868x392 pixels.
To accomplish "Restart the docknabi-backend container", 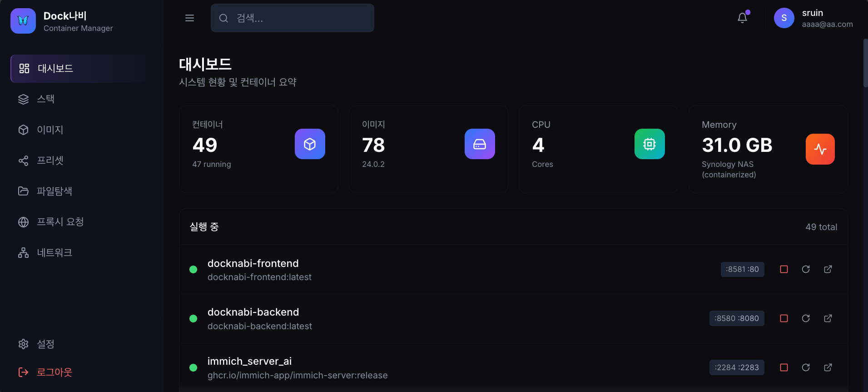I will pyautogui.click(x=806, y=318).
